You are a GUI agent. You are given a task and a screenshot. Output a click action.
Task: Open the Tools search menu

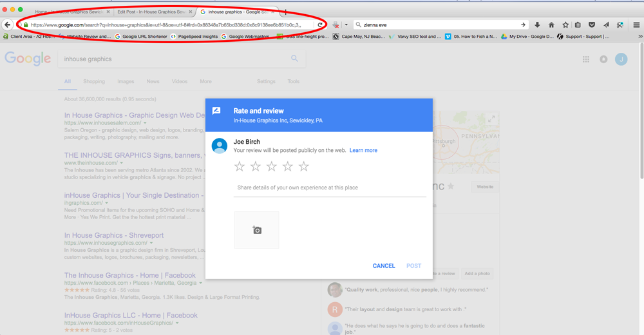293,81
